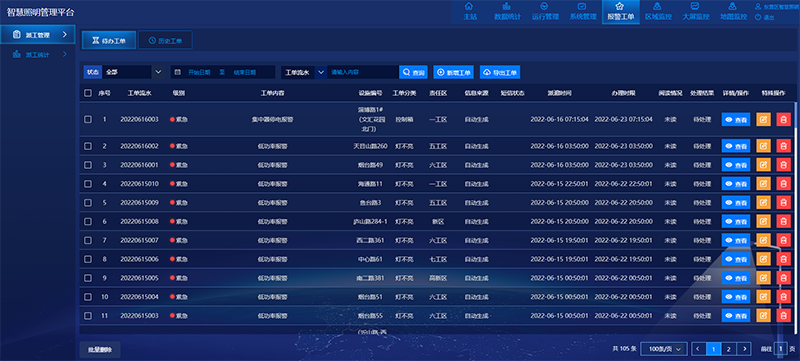Image resolution: width=800 pixels, height=361 pixels.
Task: Check the box for order 20220615003
Action: click(88, 316)
